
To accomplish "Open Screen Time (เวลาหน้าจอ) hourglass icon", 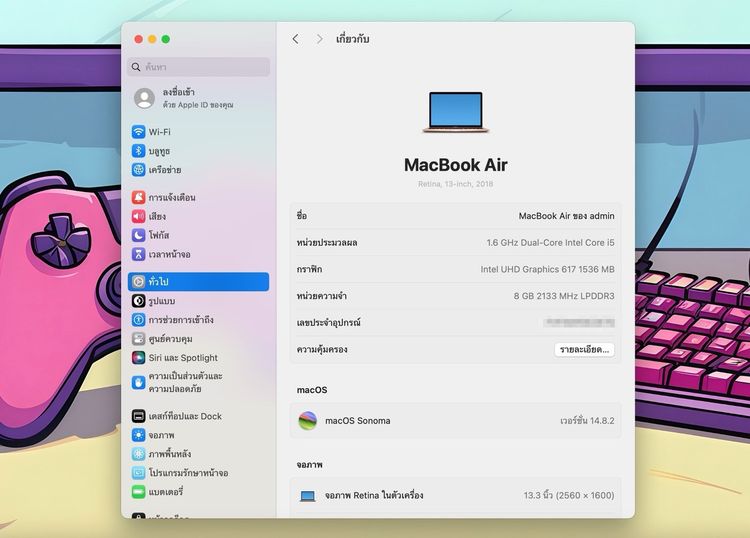I will (x=138, y=254).
